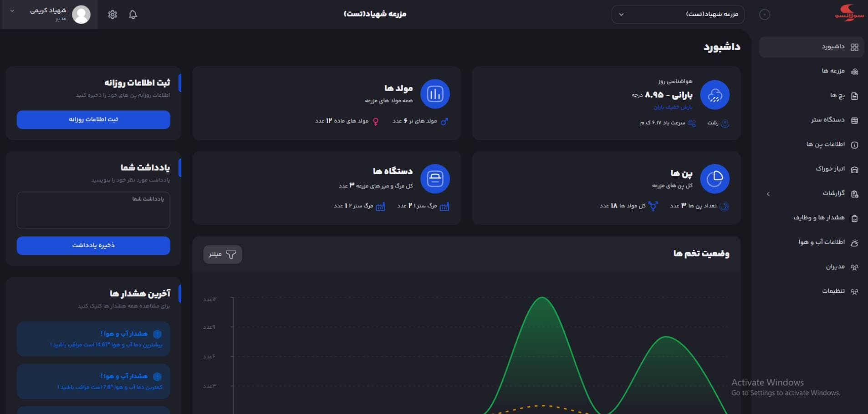Click the مرگ ستر ۱ stat

tap(423, 206)
